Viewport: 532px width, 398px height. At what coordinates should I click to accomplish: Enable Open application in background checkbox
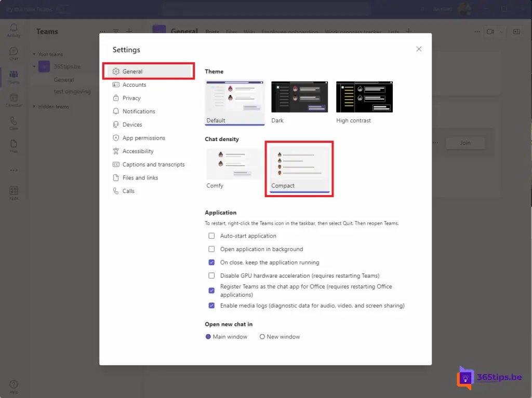tap(212, 249)
